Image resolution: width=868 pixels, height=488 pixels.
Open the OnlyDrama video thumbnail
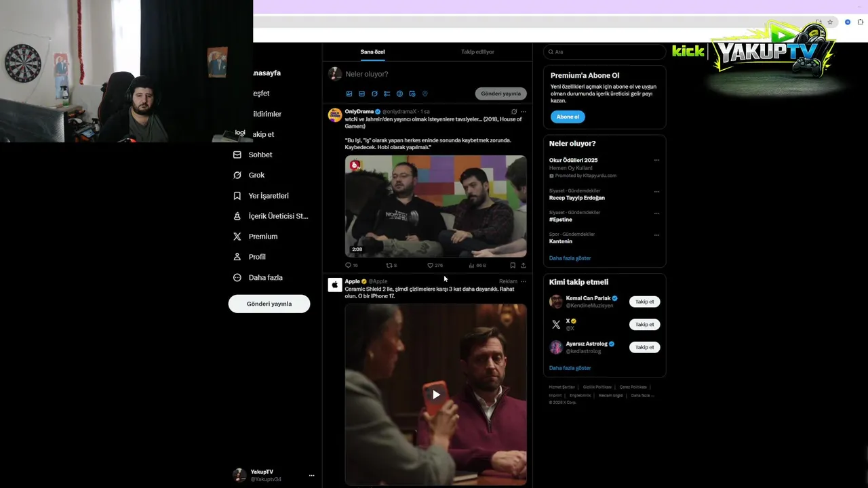pyautogui.click(x=435, y=206)
